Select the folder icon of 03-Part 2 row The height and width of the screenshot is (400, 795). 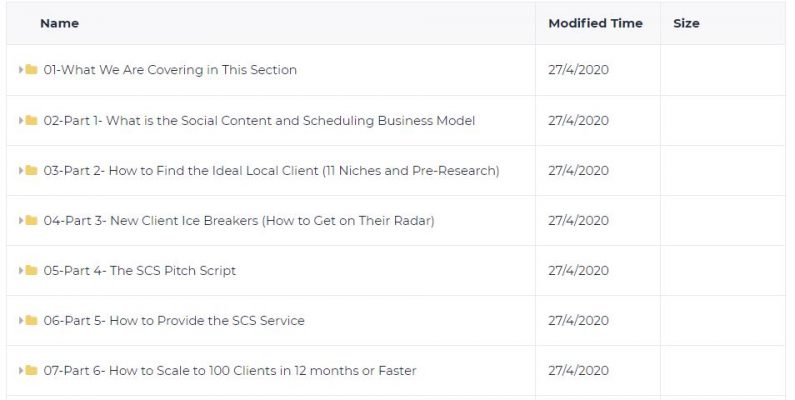31,170
